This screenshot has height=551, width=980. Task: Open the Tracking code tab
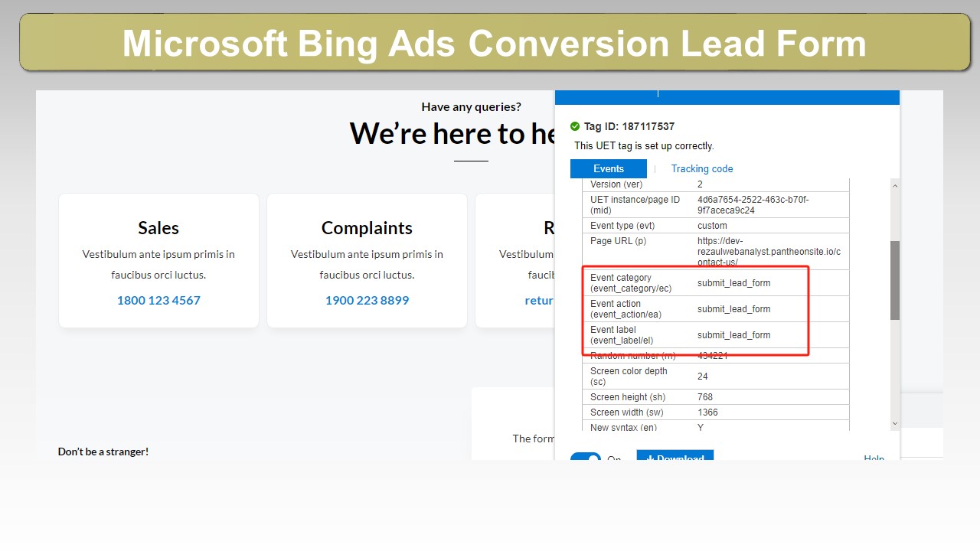tap(702, 169)
